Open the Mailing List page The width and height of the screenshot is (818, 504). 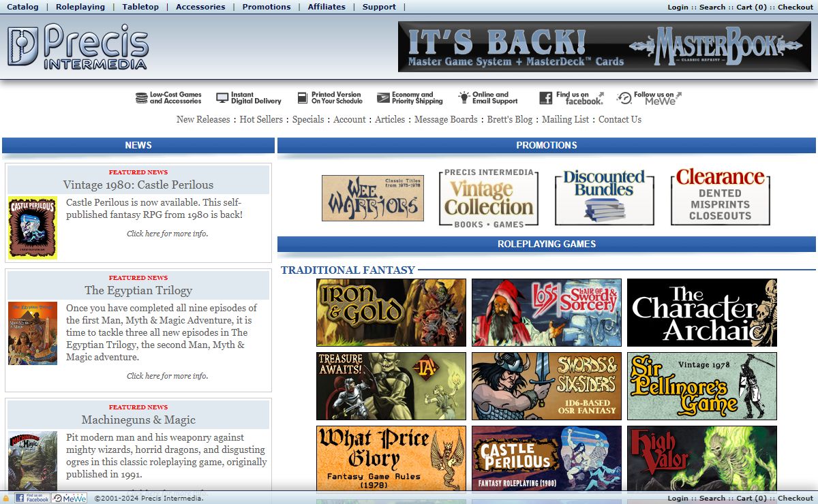pyautogui.click(x=565, y=119)
